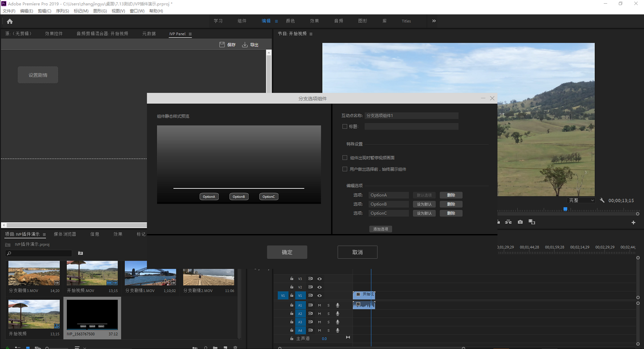
Task: Click master track go-to-end icon
Action: [348, 338]
